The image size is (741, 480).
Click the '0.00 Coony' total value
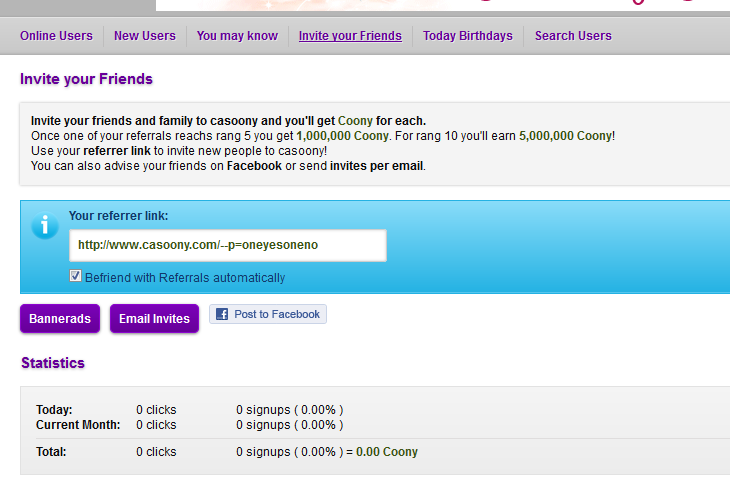pyautogui.click(x=387, y=452)
